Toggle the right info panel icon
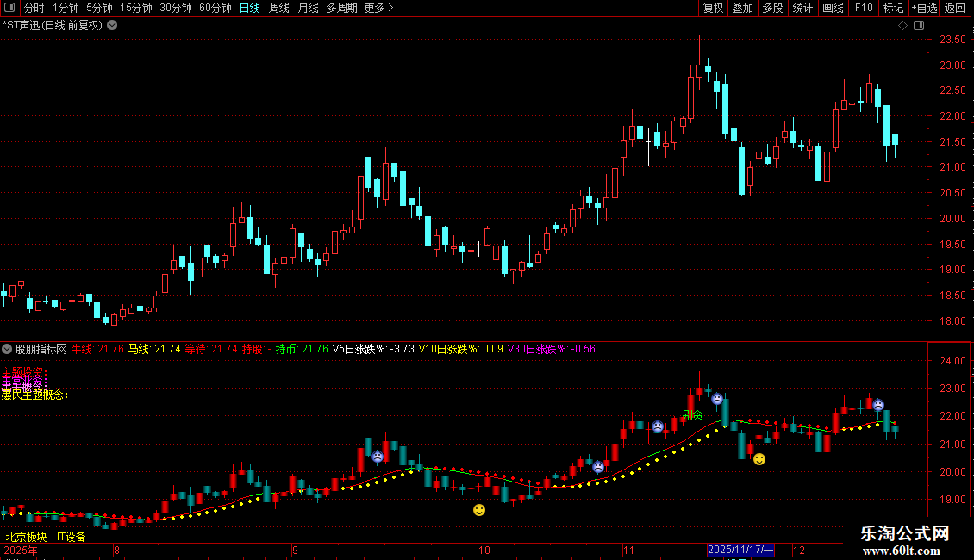 [919, 26]
